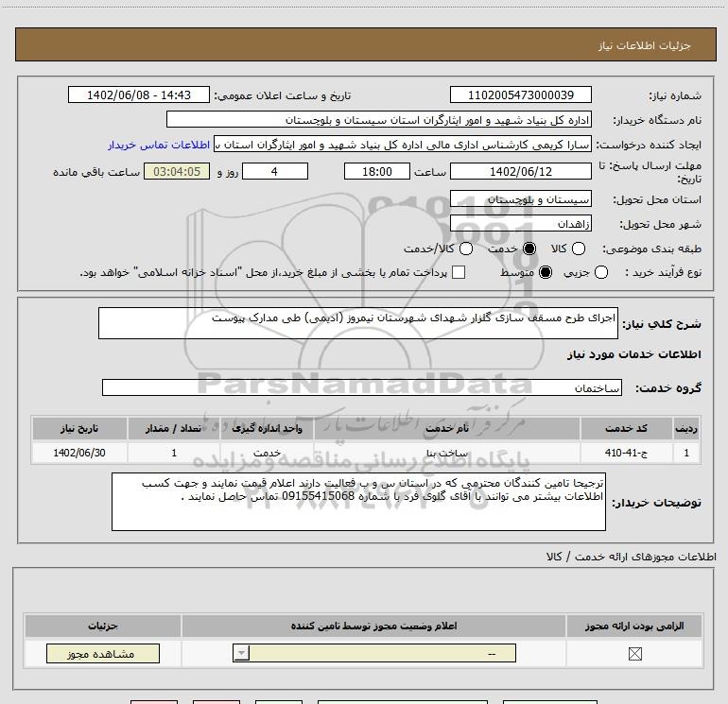The width and height of the screenshot is (728, 704).
Task: Click the general need description text box
Action: [358, 323]
